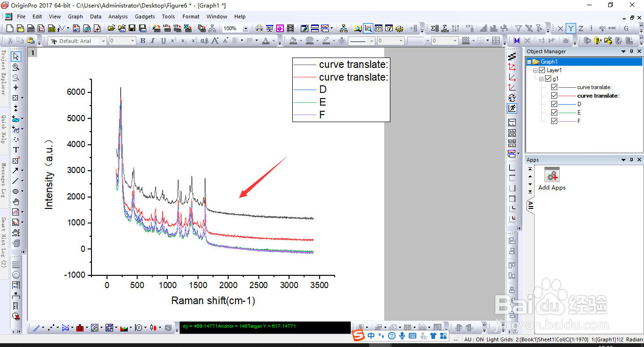Uncheck plot F visibility checkbox
Image resolution: width=644 pixels, height=347 pixels.
click(x=554, y=121)
